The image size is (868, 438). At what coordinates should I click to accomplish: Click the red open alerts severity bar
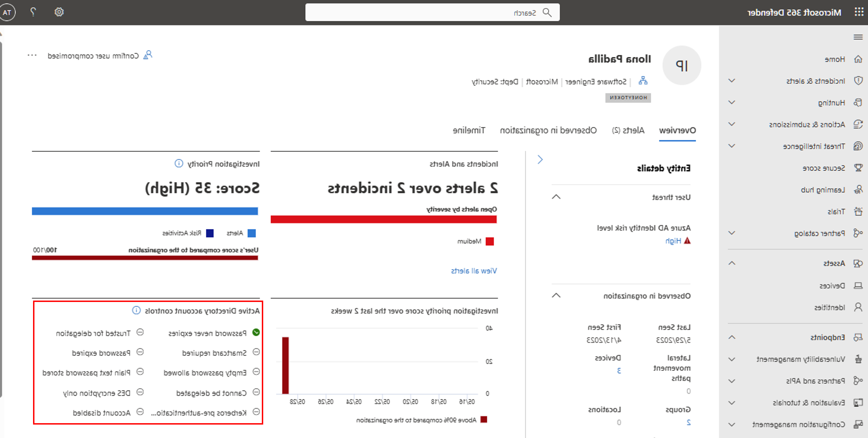[384, 219]
